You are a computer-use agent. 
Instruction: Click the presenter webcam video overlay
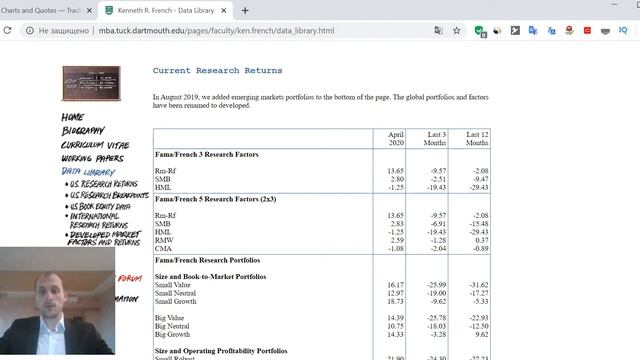pyautogui.click(x=58, y=301)
